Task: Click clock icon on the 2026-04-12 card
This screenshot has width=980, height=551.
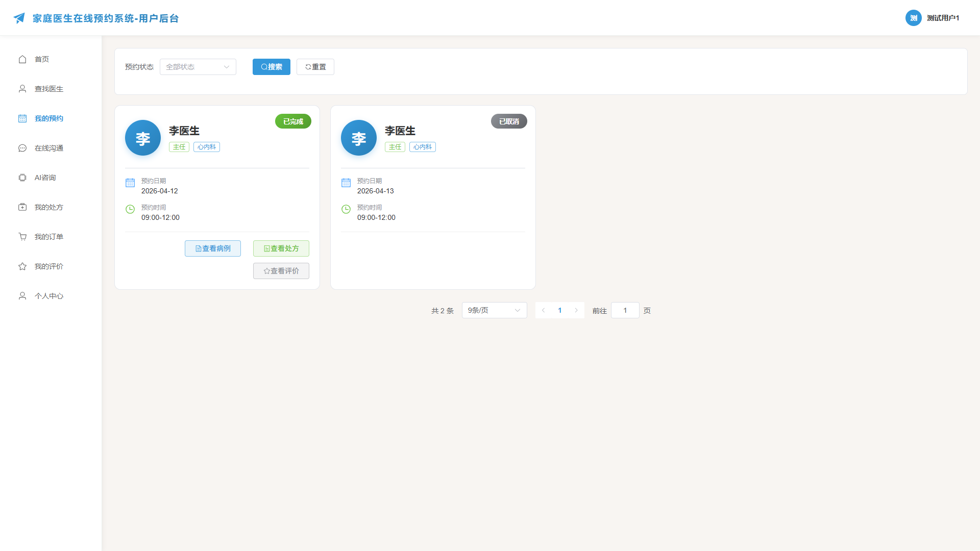Action: pos(130,209)
